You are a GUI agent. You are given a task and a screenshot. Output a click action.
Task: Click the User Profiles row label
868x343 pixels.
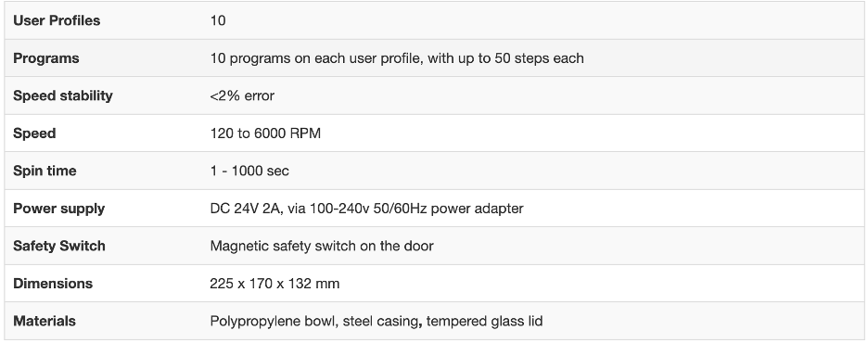pyautogui.click(x=57, y=20)
